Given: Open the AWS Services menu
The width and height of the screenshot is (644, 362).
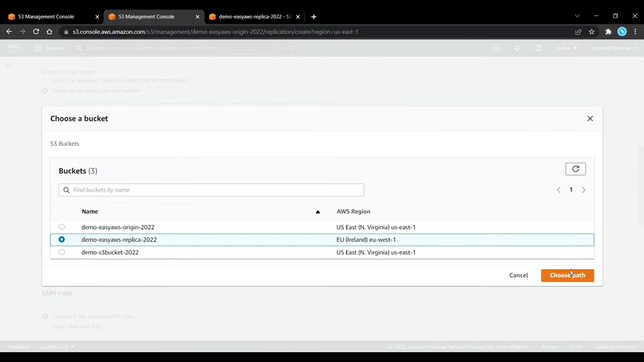Looking at the screenshot, I should coord(50,48).
